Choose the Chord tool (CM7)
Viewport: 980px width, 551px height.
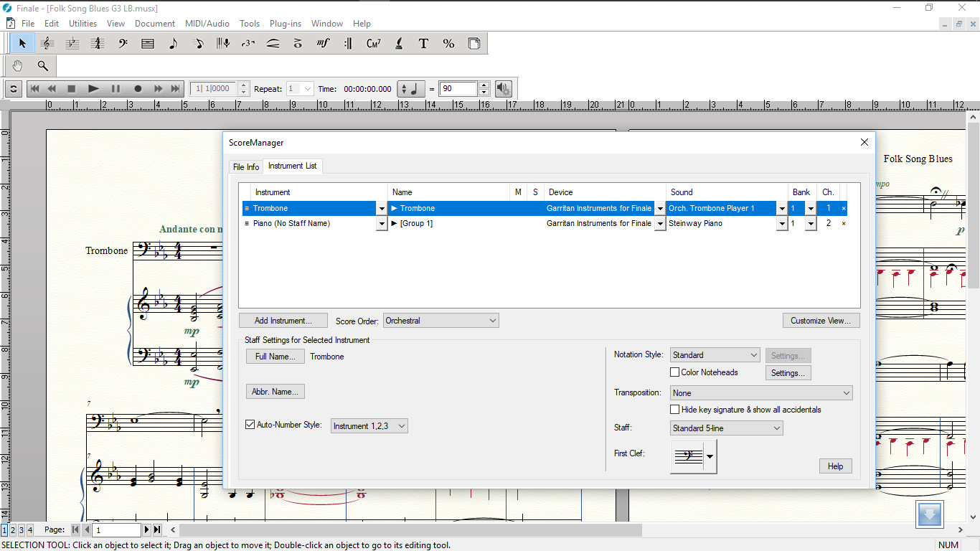click(373, 44)
